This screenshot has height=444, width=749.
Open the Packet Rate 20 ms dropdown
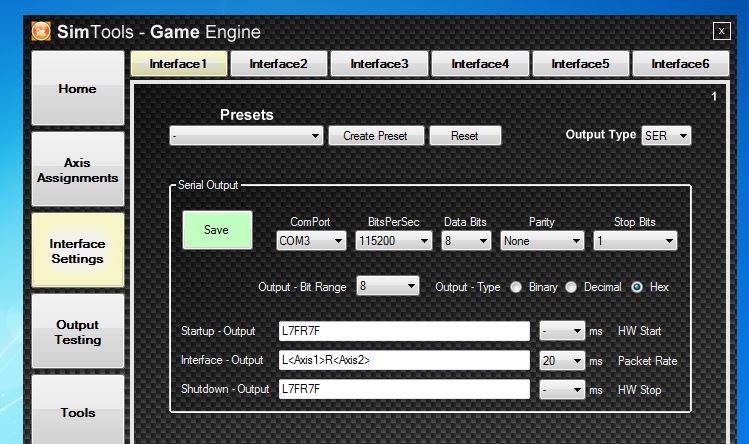click(562, 360)
